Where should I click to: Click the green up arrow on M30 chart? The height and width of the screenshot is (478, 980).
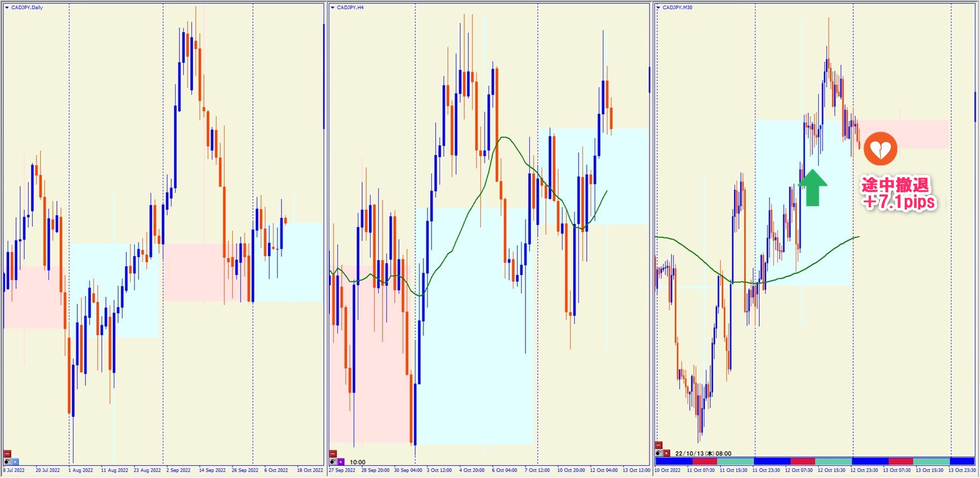(x=812, y=187)
